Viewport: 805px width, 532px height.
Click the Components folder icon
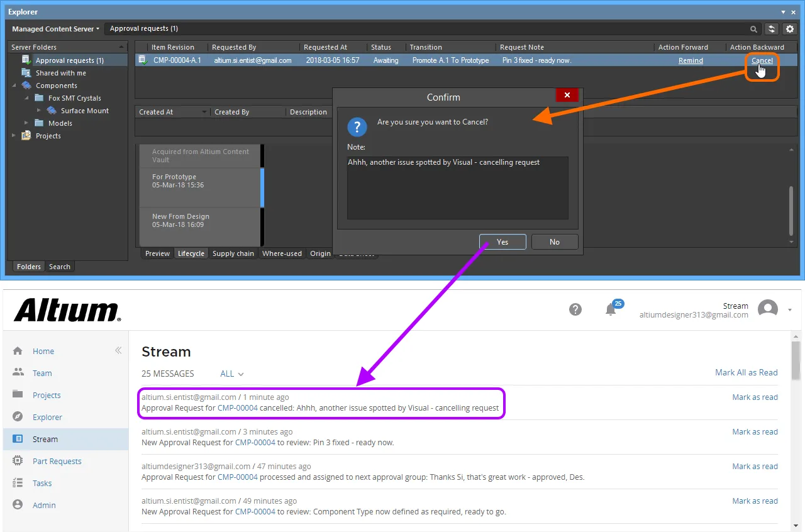26,85
